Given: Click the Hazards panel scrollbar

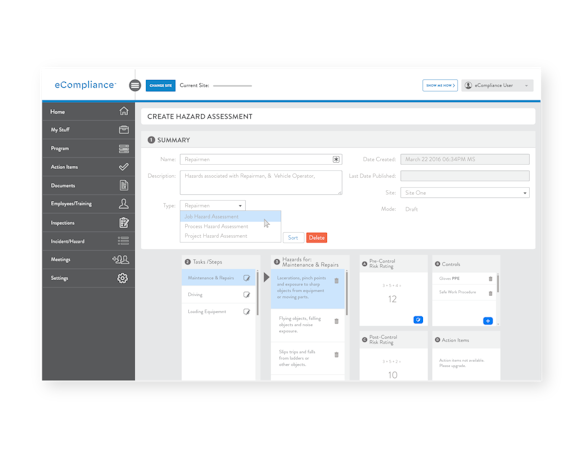Looking at the screenshot, I should tap(346, 293).
